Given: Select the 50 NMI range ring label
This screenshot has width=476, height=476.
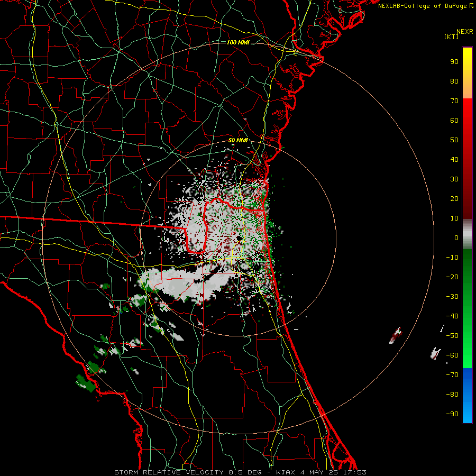Looking at the screenshot, I should (238, 140).
